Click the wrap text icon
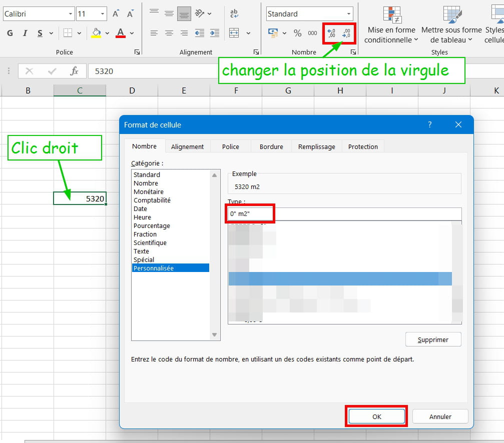The height and width of the screenshot is (443, 504). click(234, 13)
